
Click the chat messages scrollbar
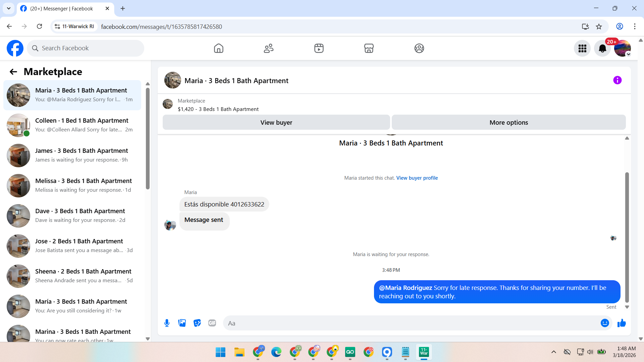(x=627, y=237)
